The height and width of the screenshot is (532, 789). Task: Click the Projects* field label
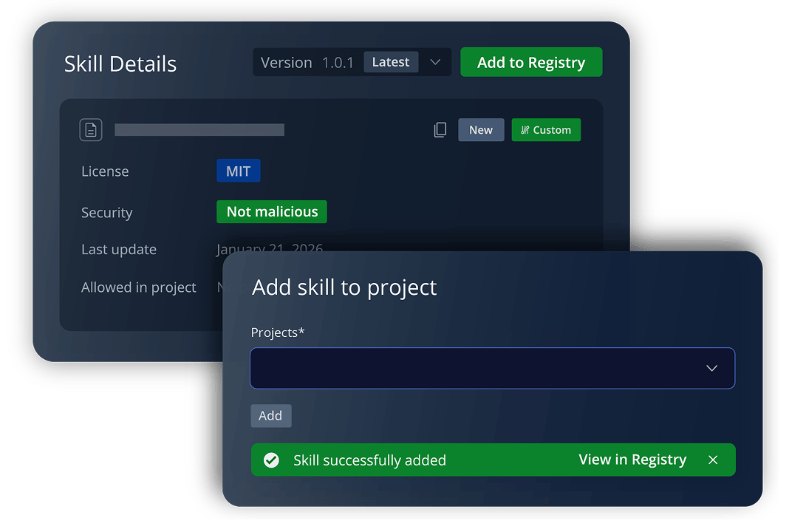[278, 332]
